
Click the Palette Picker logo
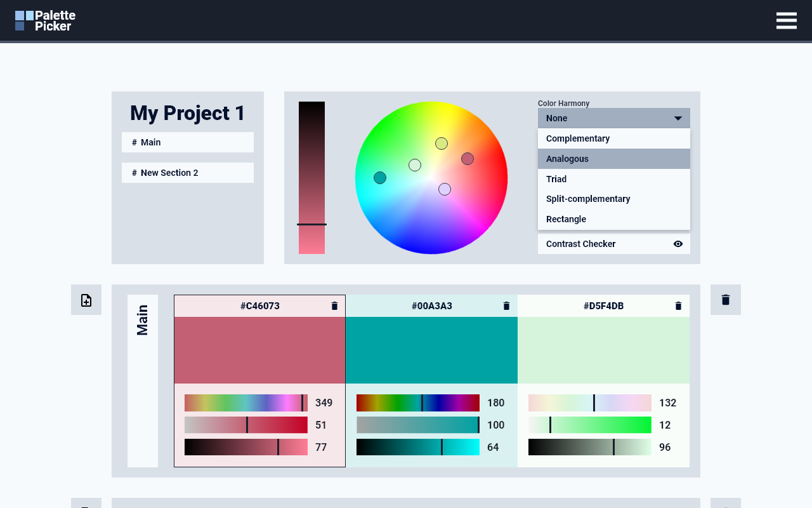click(x=44, y=20)
